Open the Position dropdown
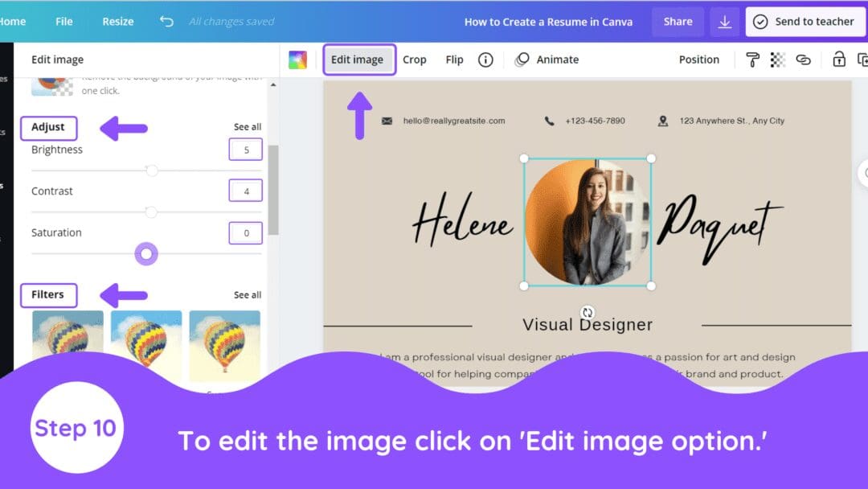The height and width of the screenshot is (489, 868). 698,59
